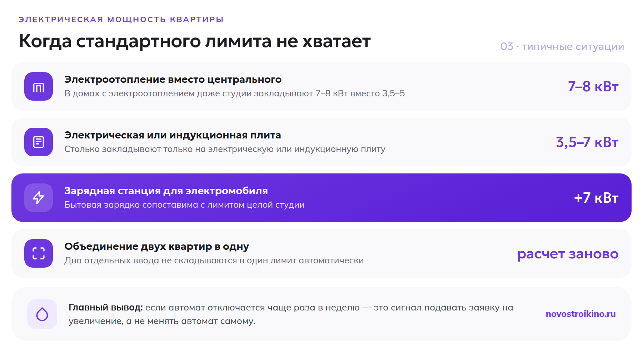Click the text "увеличение, а не менять автомат самому."
The height and width of the screenshot is (364, 643).
pos(162,321)
